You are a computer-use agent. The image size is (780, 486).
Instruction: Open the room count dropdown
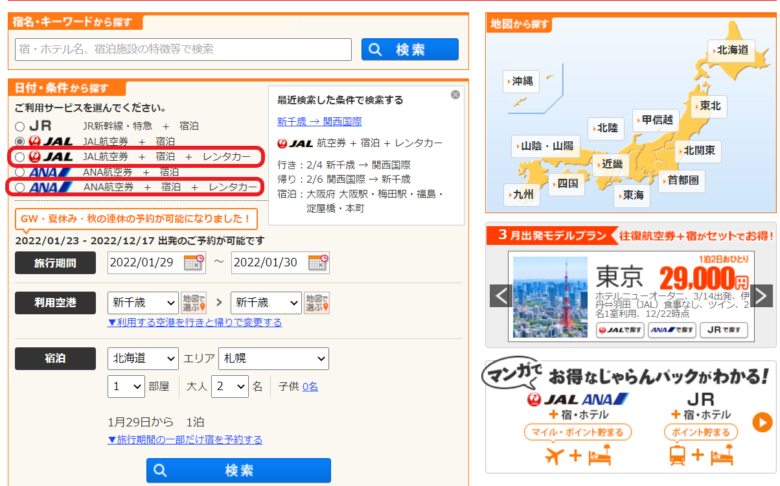pyautogui.click(x=126, y=387)
